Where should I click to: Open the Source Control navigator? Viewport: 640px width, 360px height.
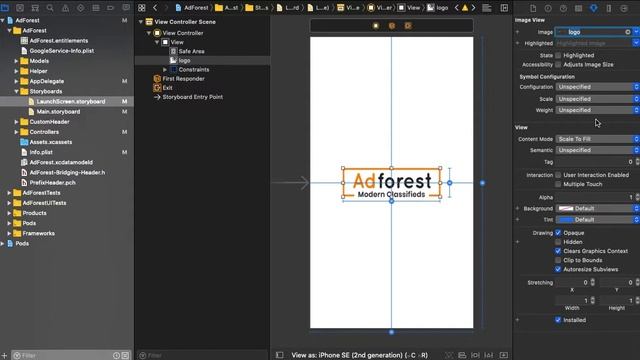point(20,8)
